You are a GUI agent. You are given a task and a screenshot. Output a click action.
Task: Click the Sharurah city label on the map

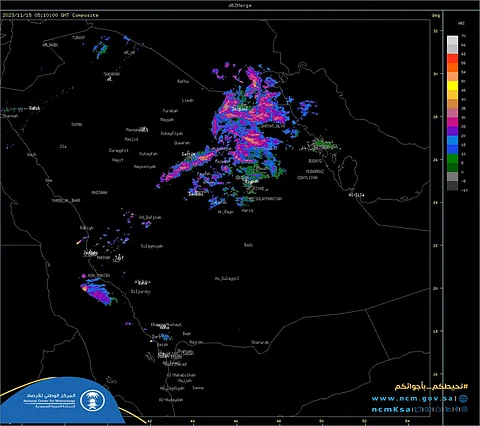pos(260,342)
